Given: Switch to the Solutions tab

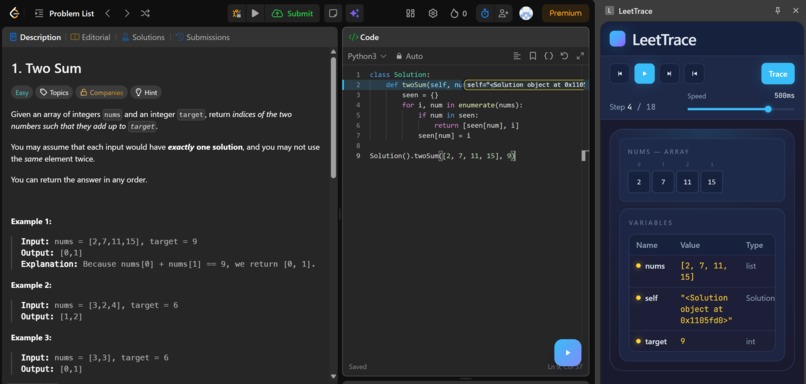Looking at the screenshot, I should (143, 38).
